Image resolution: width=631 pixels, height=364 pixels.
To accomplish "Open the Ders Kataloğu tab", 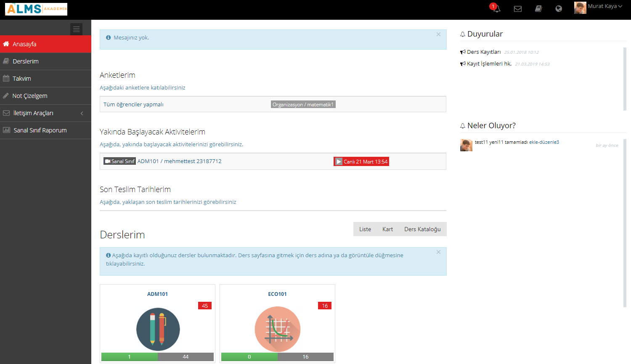I will [422, 229].
